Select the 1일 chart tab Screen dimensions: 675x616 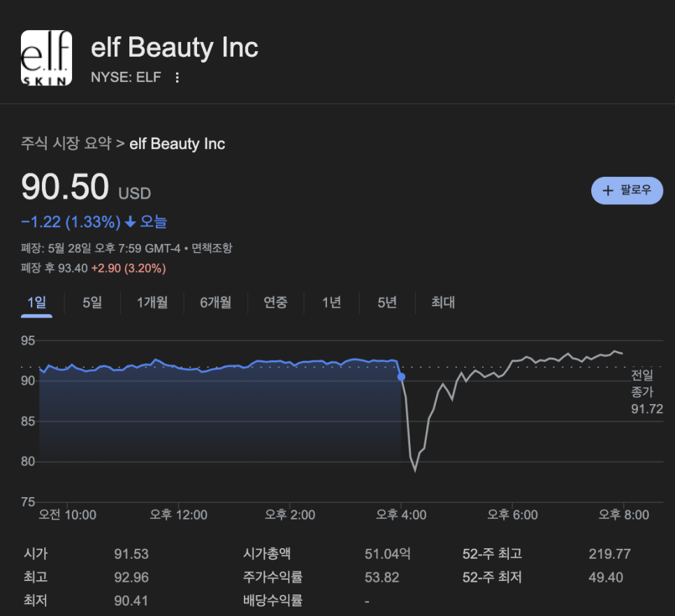click(36, 302)
